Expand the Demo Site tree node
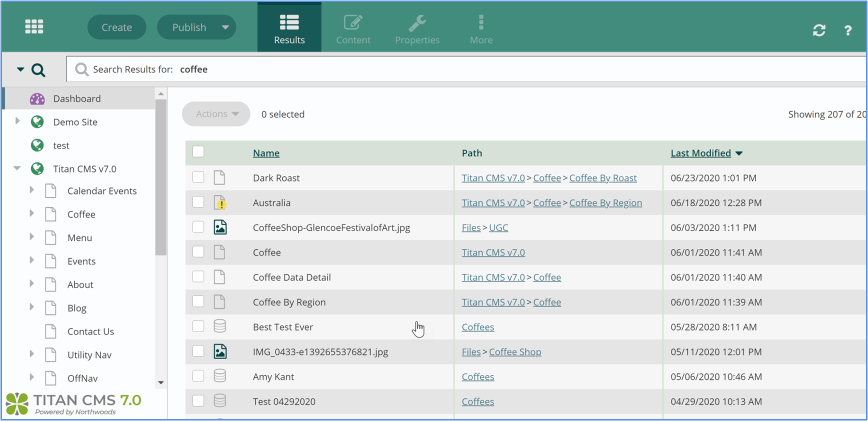 tap(17, 121)
